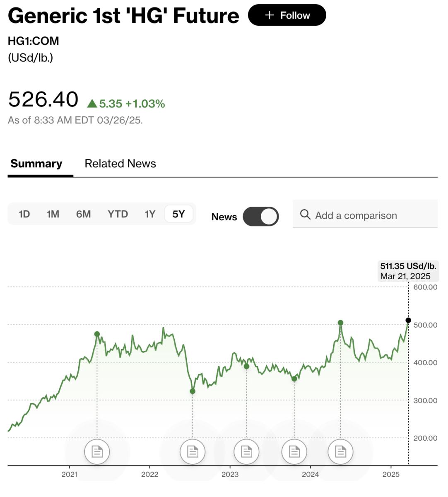Select the 1M time range
This screenshot has height=497, width=448.
pos(53,214)
